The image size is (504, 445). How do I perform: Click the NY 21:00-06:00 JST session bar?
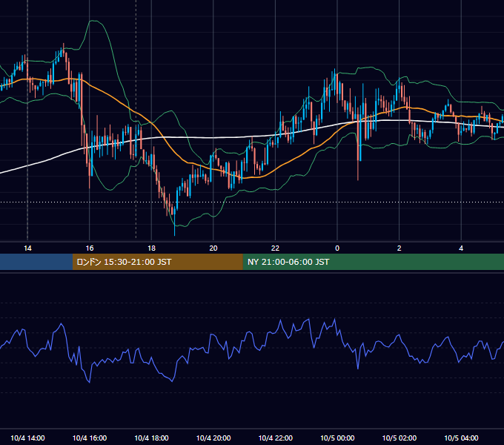[373, 262]
